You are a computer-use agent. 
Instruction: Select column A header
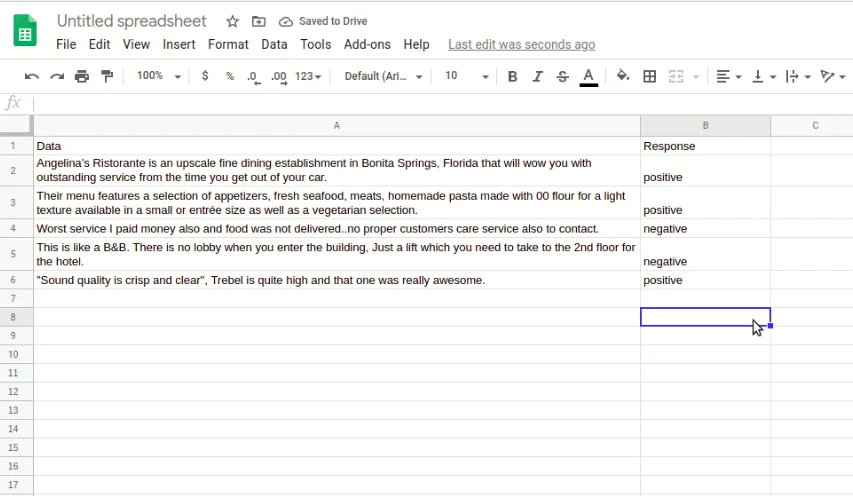click(337, 126)
